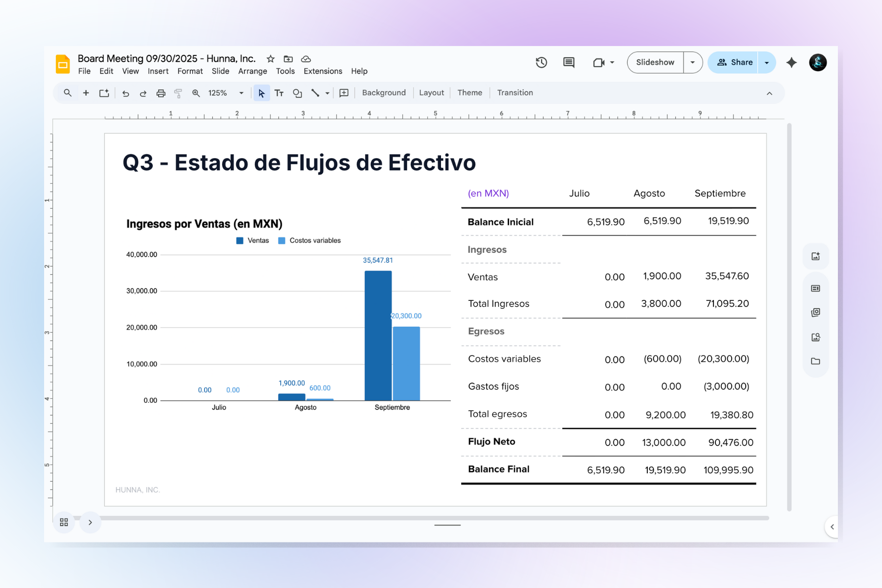The width and height of the screenshot is (882, 588).
Task: Open the line tool options dropdown
Action: click(327, 93)
